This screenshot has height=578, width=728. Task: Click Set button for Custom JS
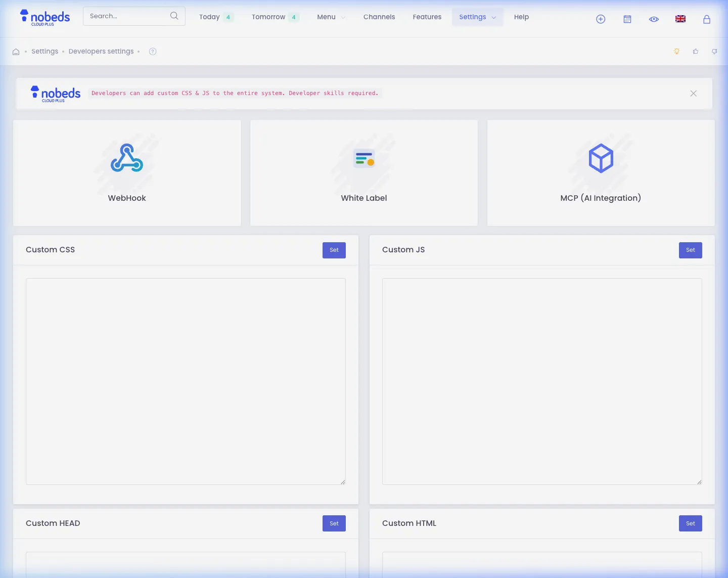691,250
